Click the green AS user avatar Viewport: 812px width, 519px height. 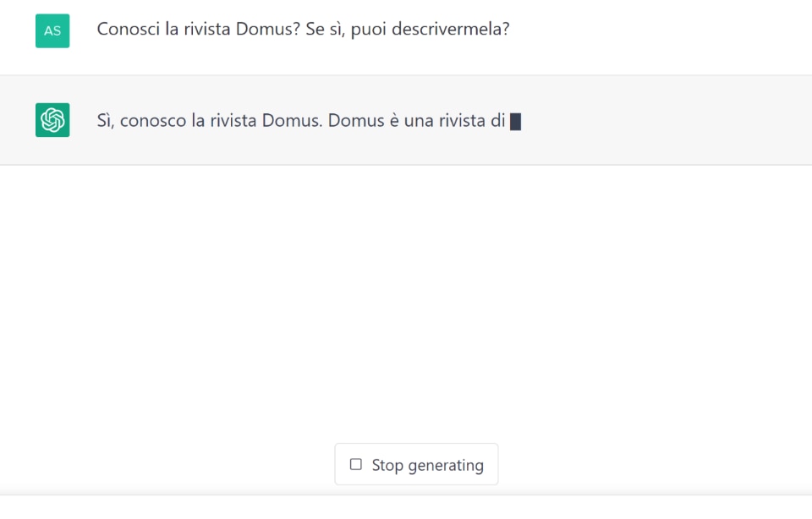pyautogui.click(x=52, y=30)
